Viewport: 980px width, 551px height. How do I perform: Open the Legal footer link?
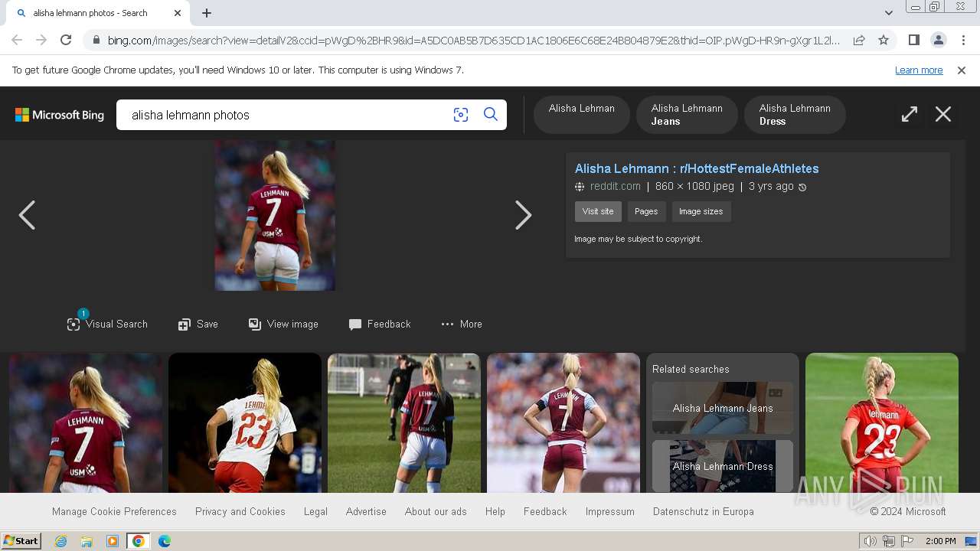(315, 511)
